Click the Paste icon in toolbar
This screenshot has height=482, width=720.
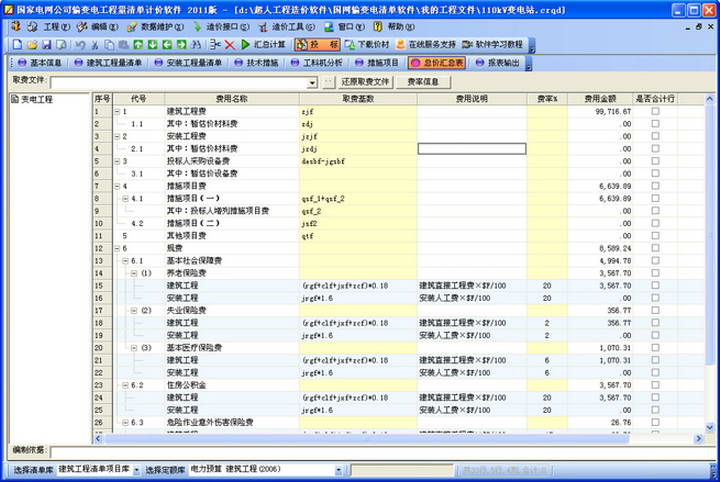(x=124, y=45)
